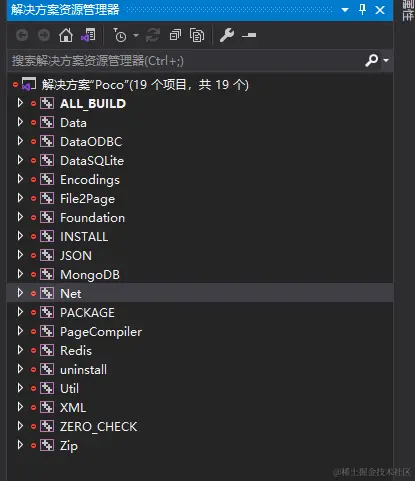Click the Forward navigation arrow in toolbar
Screen dimensions: 415x481
pos(44,35)
